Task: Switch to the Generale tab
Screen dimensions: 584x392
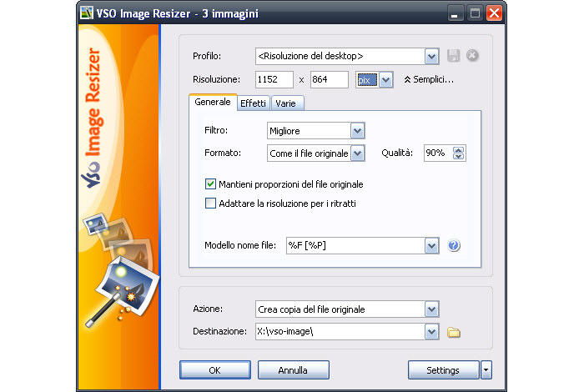Action: pos(213,102)
